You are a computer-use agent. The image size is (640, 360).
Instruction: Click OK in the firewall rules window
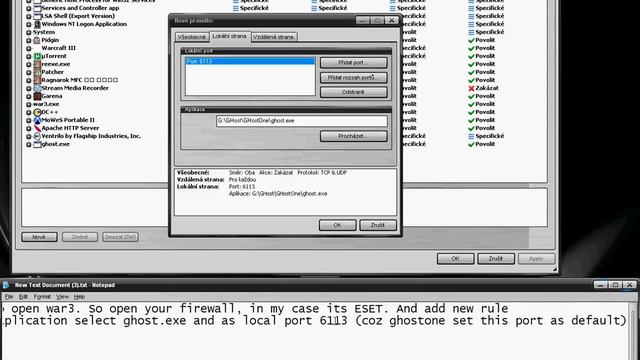click(456, 258)
